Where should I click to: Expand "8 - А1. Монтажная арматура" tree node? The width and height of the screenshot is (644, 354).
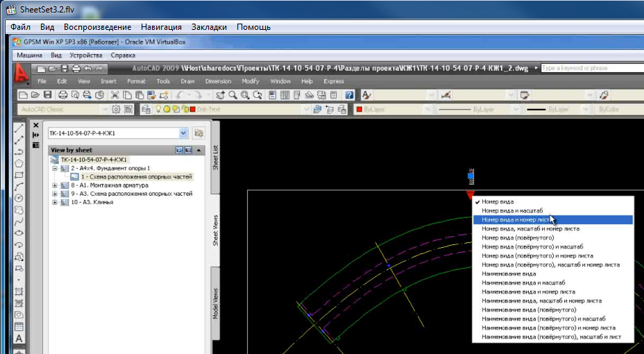tap(55, 185)
